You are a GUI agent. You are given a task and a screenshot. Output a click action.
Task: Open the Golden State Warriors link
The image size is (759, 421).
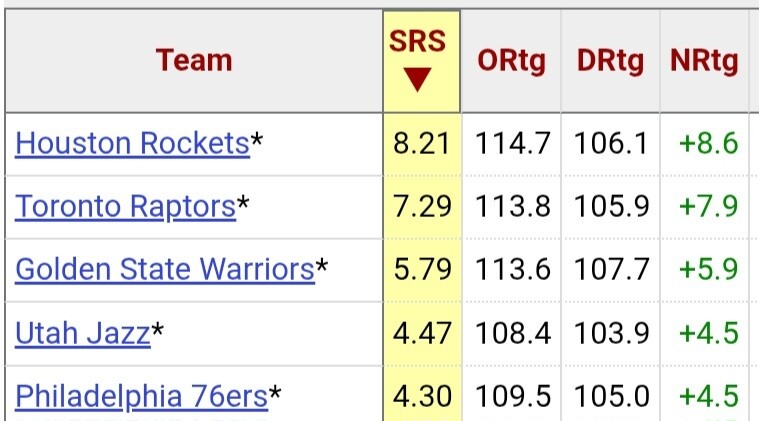[x=165, y=269]
